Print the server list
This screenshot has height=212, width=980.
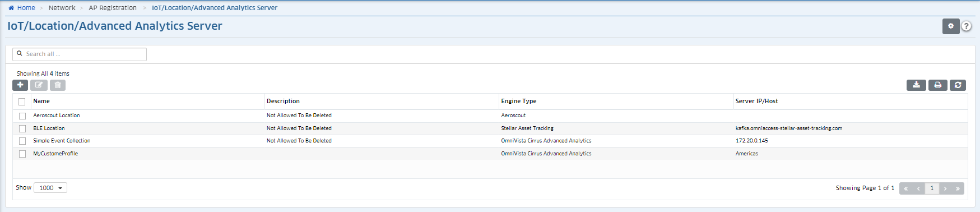pos(938,85)
